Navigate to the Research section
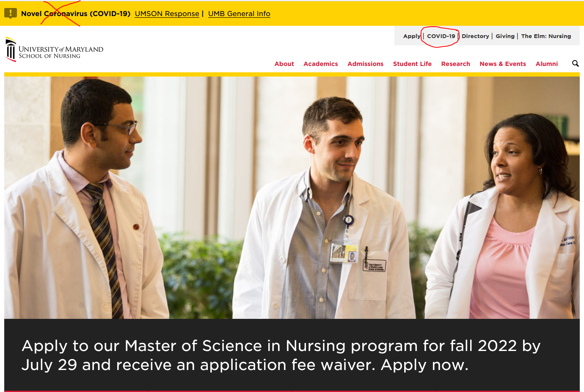The image size is (584, 392). (x=455, y=64)
